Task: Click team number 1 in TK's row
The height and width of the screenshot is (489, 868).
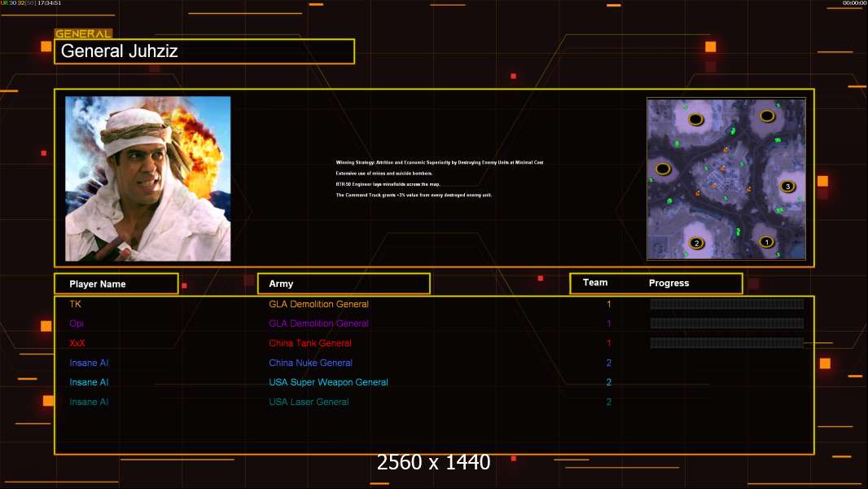Action: [x=609, y=304]
